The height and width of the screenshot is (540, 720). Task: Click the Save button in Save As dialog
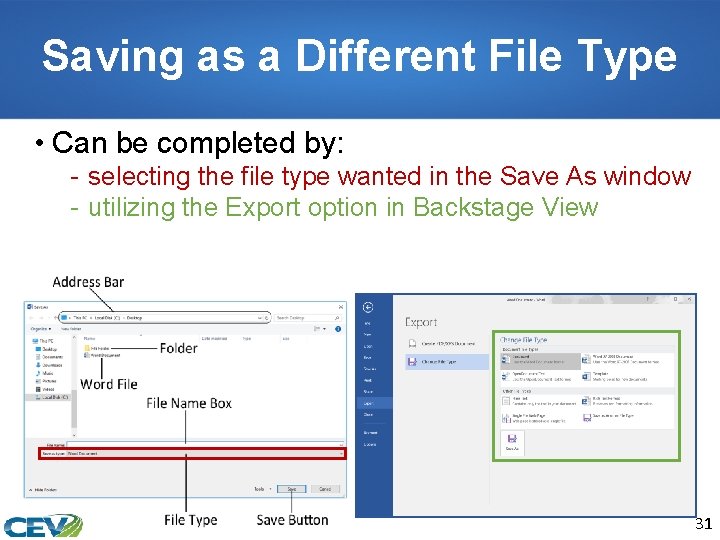[292, 489]
